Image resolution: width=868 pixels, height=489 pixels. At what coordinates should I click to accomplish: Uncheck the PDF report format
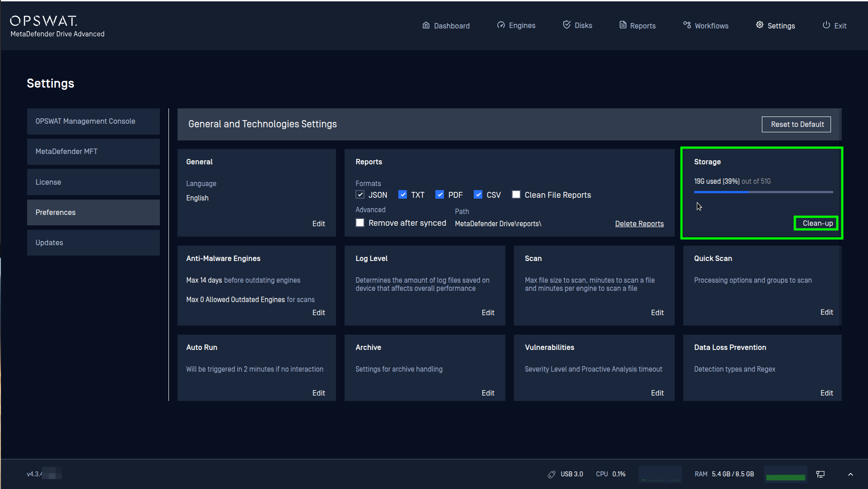click(439, 195)
